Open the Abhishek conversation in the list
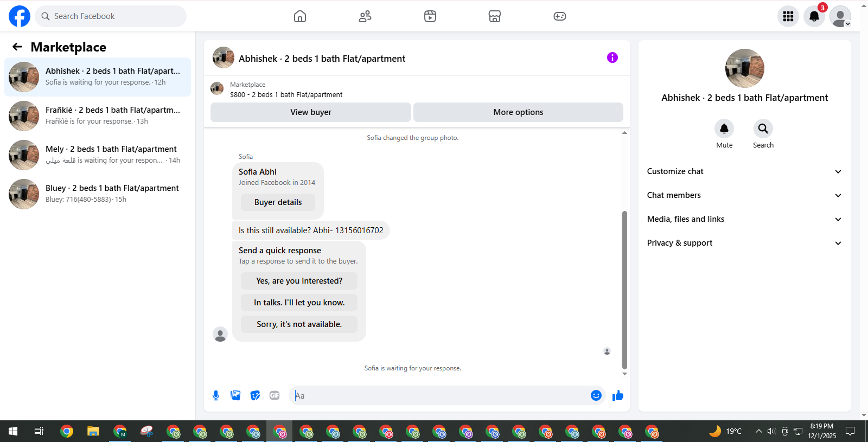The height and width of the screenshot is (442, 868). pyautogui.click(x=98, y=77)
